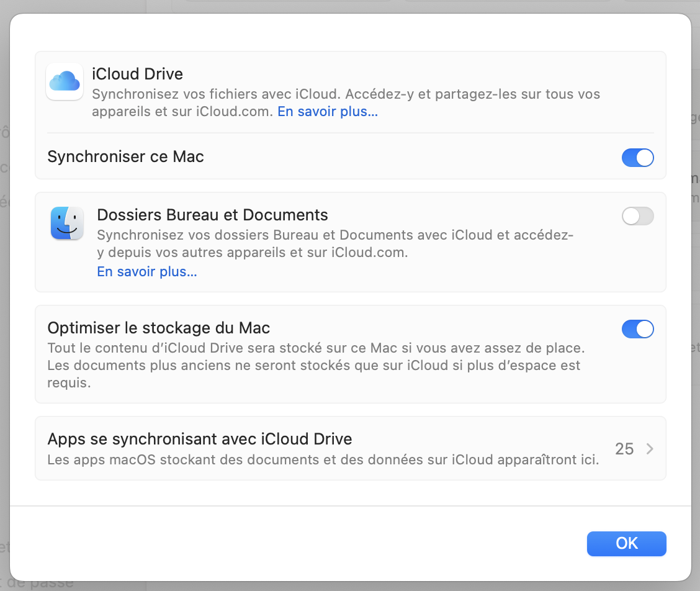Expand the apps list chevron arrow
The height and width of the screenshot is (591, 700).
tap(650, 449)
